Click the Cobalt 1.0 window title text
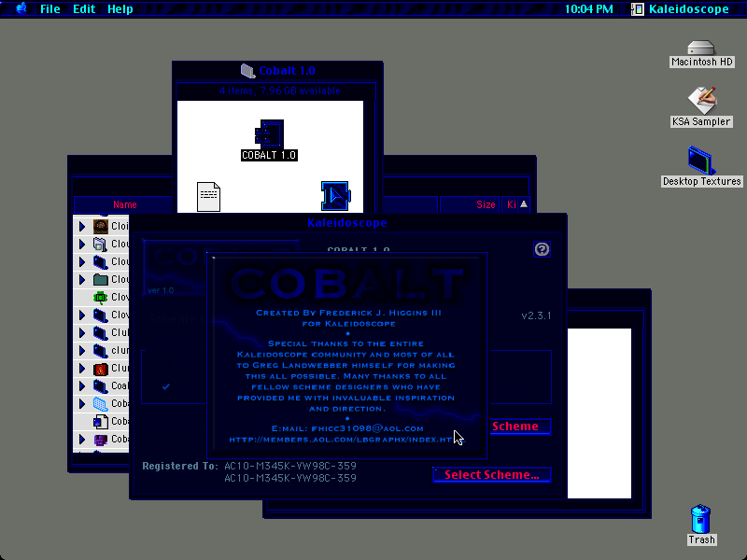The height and width of the screenshot is (560, 747). [287, 71]
